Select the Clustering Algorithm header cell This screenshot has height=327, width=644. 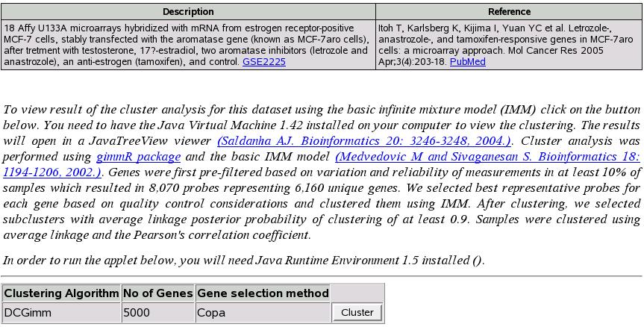(x=61, y=293)
